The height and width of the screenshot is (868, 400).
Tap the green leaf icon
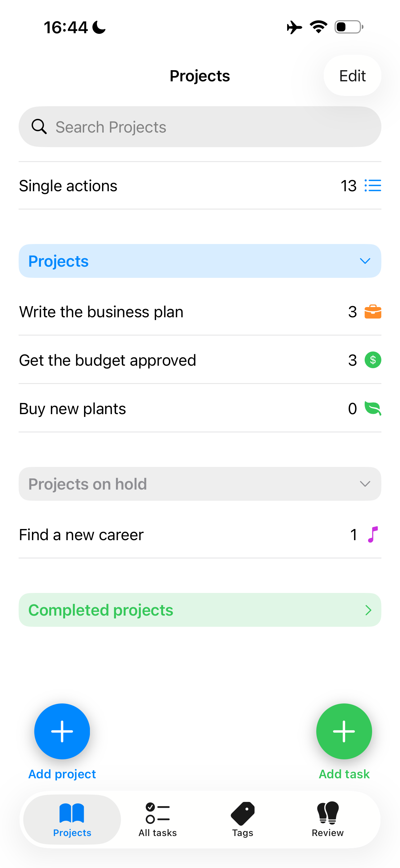pyautogui.click(x=373, y=409)
